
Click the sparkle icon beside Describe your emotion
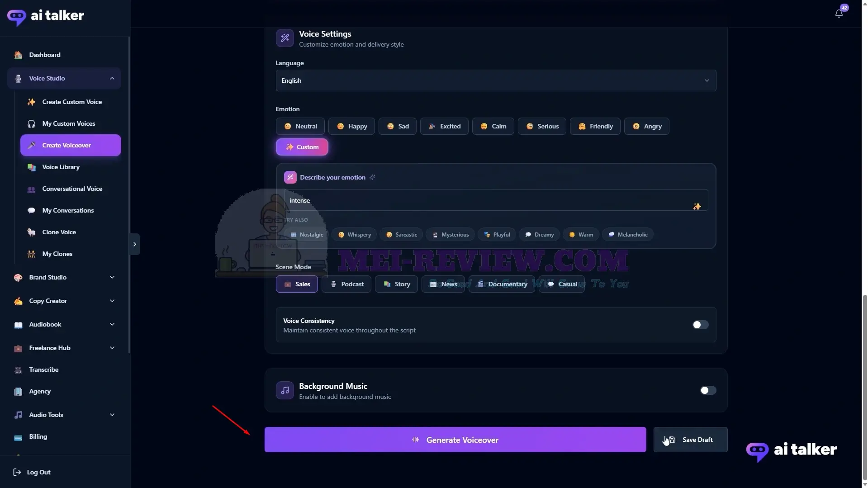372,177
